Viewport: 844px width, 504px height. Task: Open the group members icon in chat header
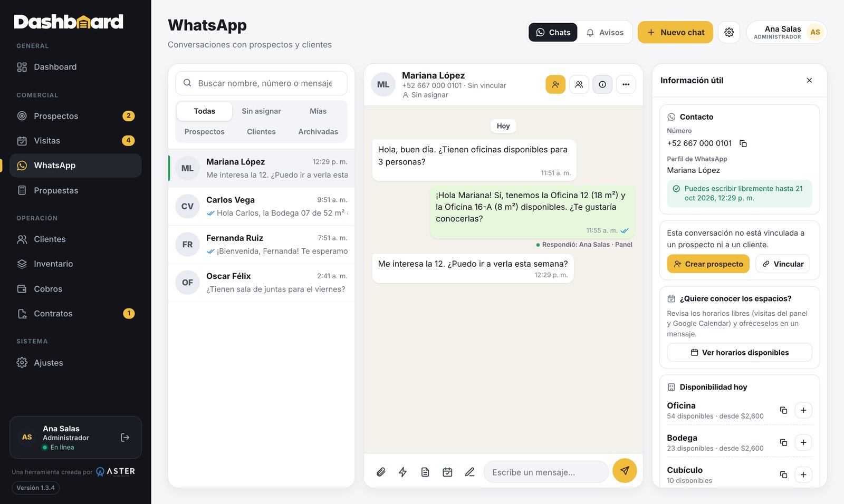pos(579,84)
